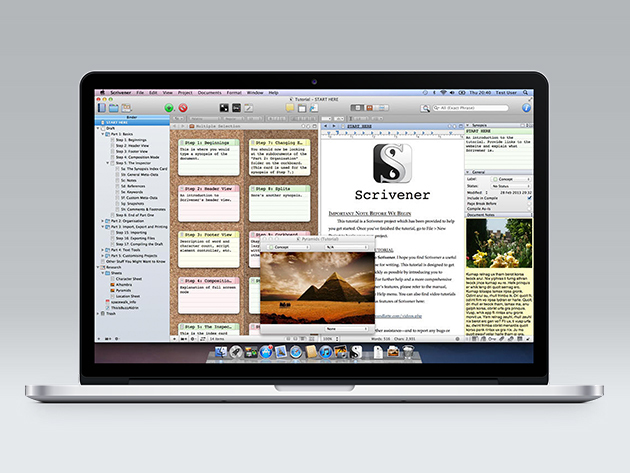Open the blue Inspector info button
Viewport: 630px width, 473px height.
525,107
